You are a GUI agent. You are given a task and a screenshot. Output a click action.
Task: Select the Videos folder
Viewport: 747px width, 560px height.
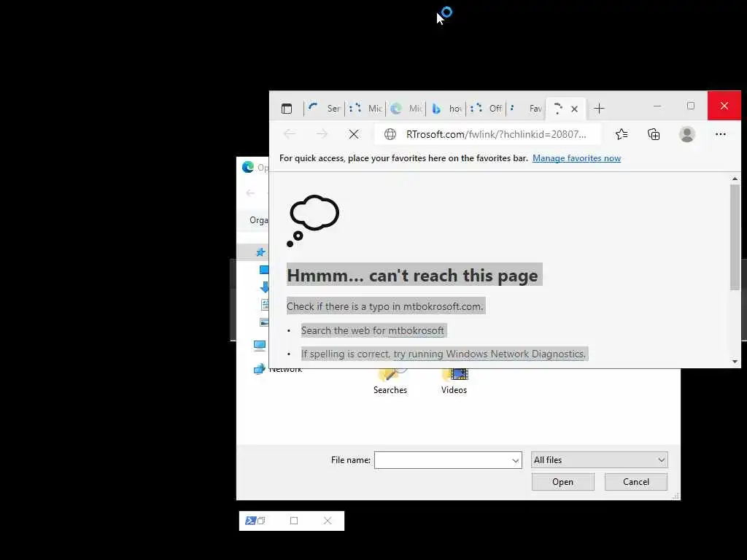[454, 381]
